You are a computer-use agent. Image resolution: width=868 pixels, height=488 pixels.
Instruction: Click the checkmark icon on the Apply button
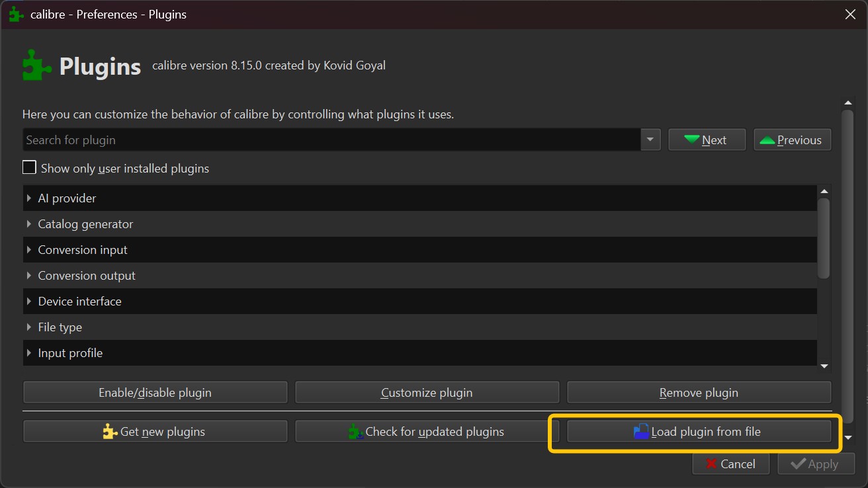pos(797,464)
